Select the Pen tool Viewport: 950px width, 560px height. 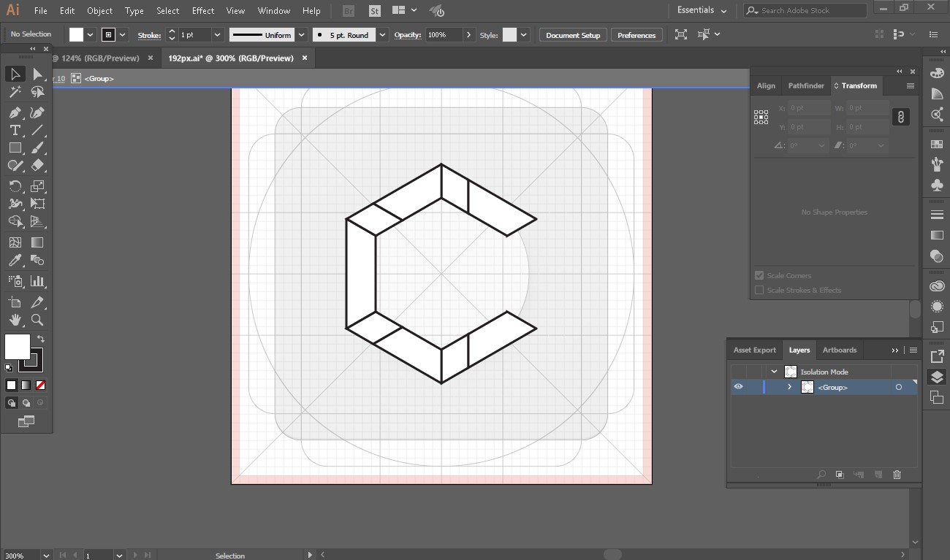point(15,112)
